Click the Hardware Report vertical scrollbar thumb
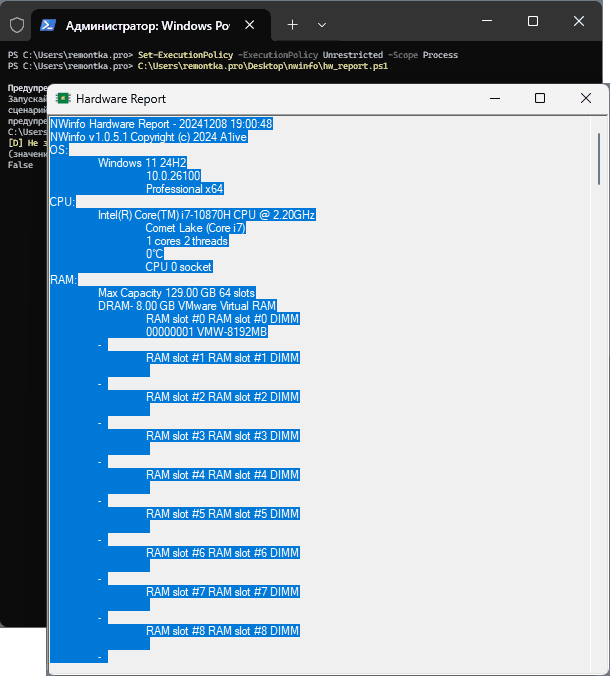Screen dimensions: 610x676 click(x=599, y=159)
